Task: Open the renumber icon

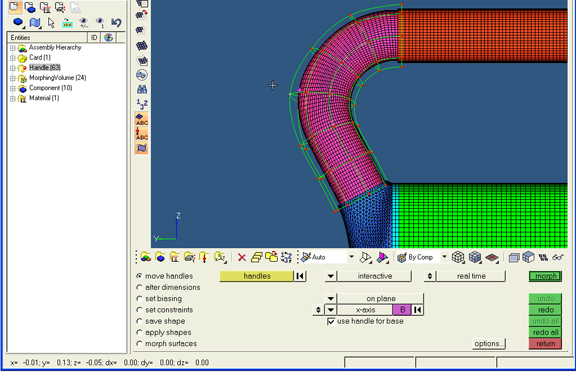Action: tap(286, 257)
